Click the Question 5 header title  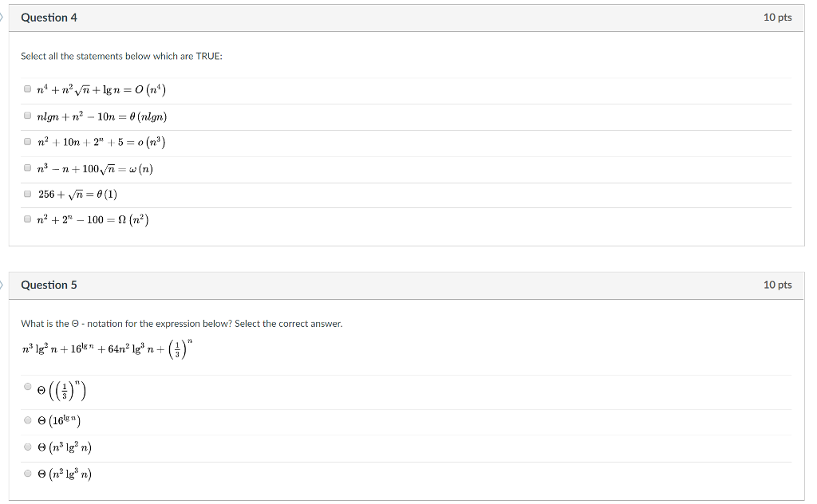click(x=49, y=285)
